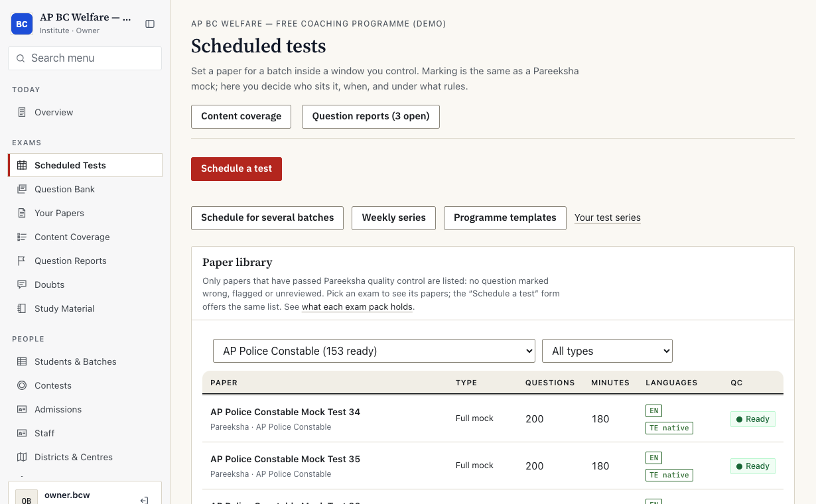The image size is (816, 504).
Task: Click EN language tag for Mock Test 34
Action: (654, 410)
